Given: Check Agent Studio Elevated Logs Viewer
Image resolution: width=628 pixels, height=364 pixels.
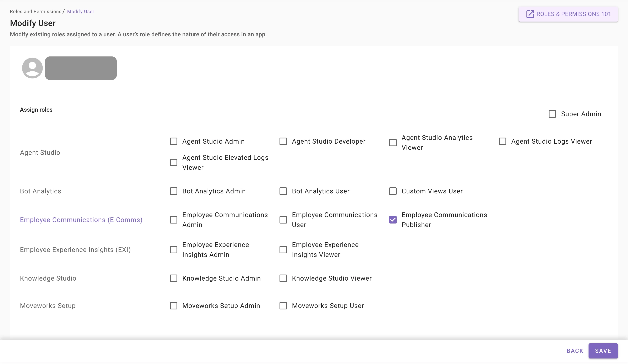Looking at the screenshot, I should pyautogui.click(x=173, y=162).
